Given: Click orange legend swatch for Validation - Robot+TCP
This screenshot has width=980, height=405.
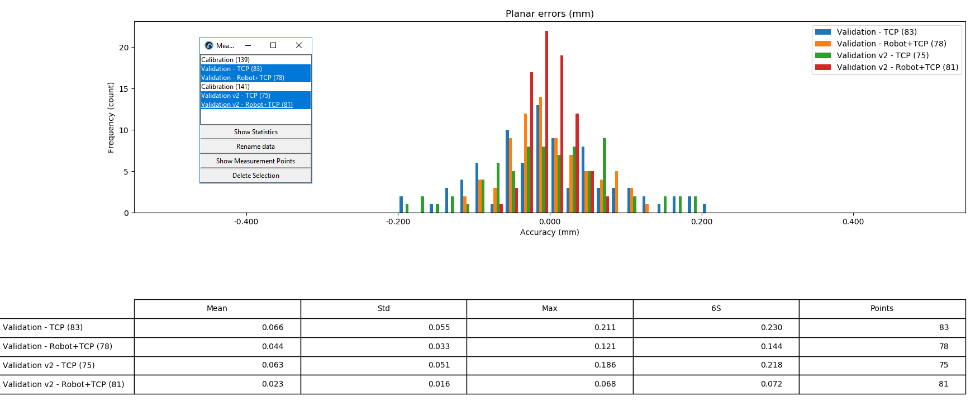Looking at the screenshot, I should pos(822,44).
